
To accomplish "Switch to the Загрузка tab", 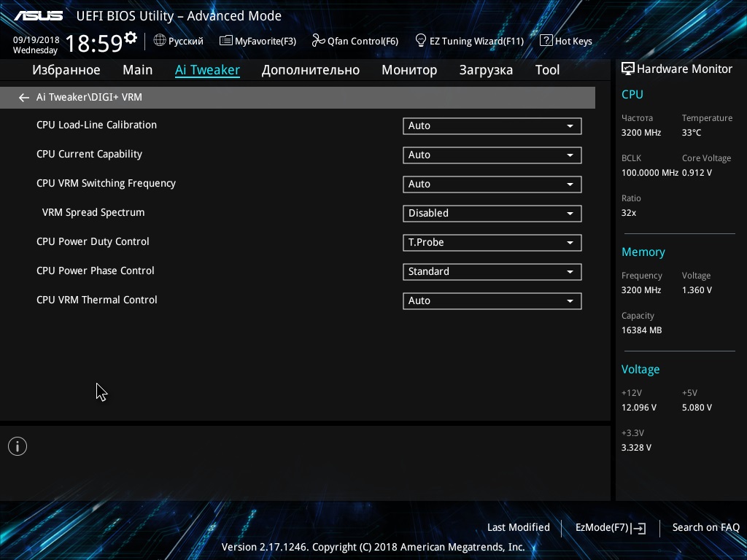I will [486, 70].
